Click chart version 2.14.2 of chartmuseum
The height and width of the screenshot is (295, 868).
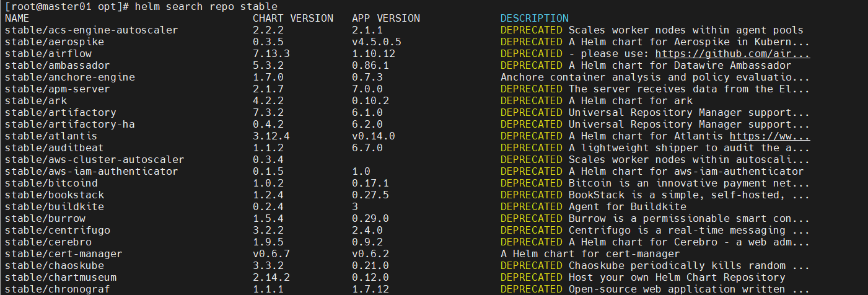click(x=271, y=277)
